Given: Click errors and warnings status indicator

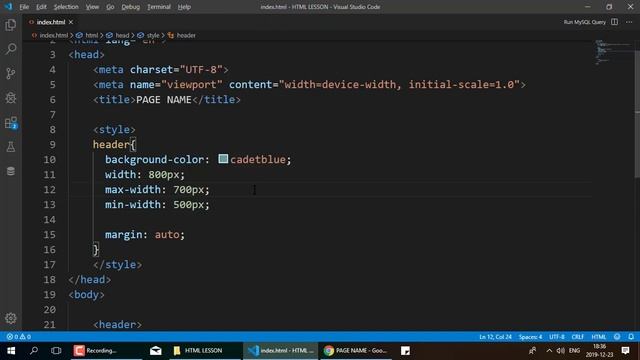Looking at the screenshot, I should coord(19,337).
